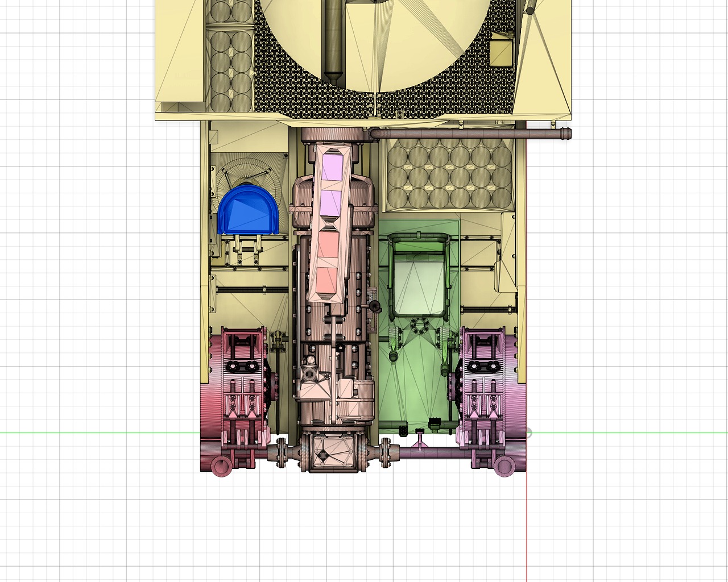Screen dimensions: 728x582
Task: Select the red round cap at bottom left
Action: pos(221,466)
